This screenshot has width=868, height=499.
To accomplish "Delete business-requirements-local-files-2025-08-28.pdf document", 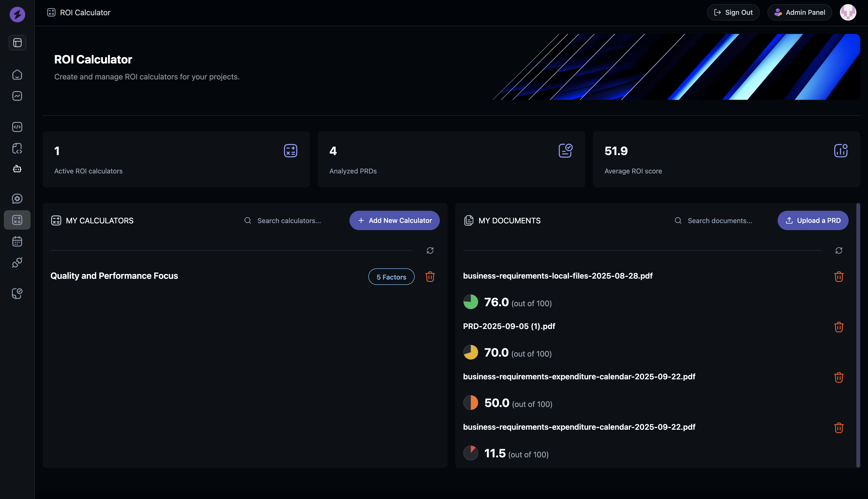I will 838,277.
